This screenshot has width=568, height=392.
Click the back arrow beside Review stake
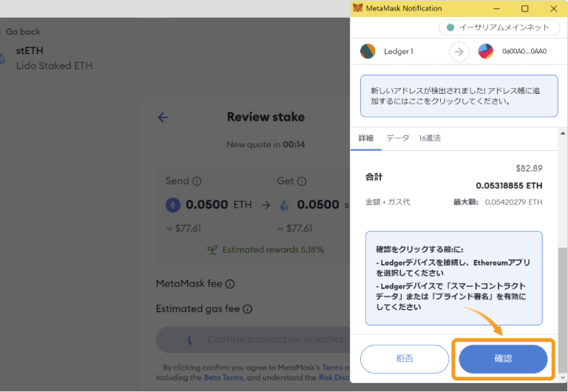click(163, 118)
